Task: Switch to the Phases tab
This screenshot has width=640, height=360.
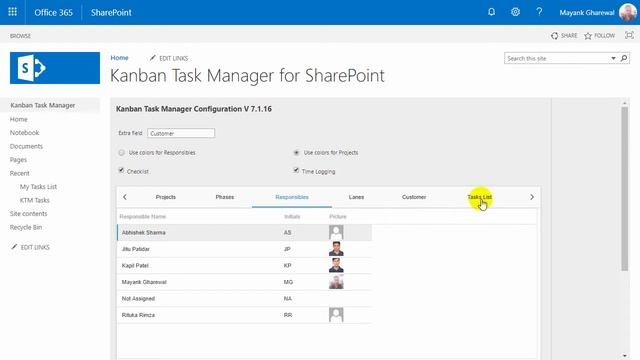Action: [x=225, y=197]
